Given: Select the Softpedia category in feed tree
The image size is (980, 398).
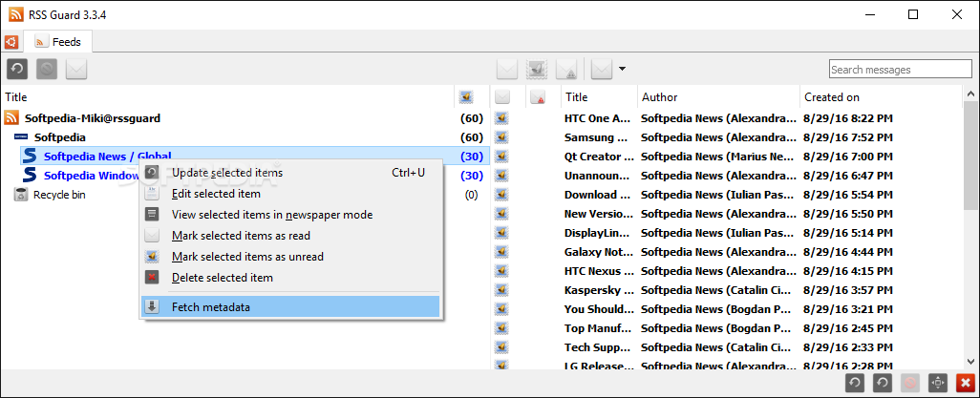Looking at the screenshot, I should (59, 136).
